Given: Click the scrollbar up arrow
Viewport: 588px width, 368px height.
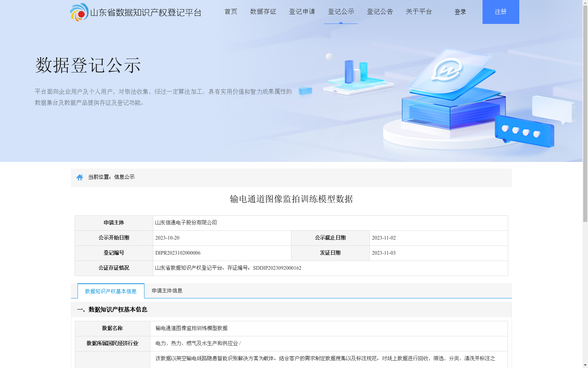Looking at the screenshot, I should click(x=585, y=3).
